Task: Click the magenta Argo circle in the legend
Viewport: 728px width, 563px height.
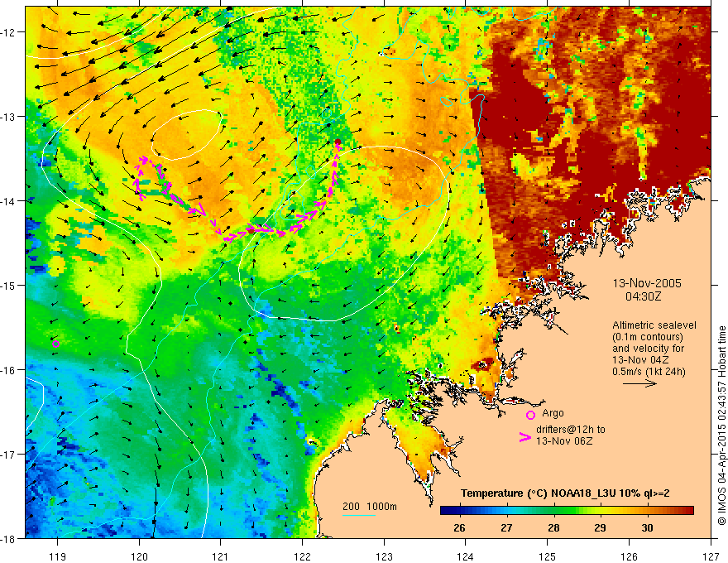Action: [x=530, y=415]
